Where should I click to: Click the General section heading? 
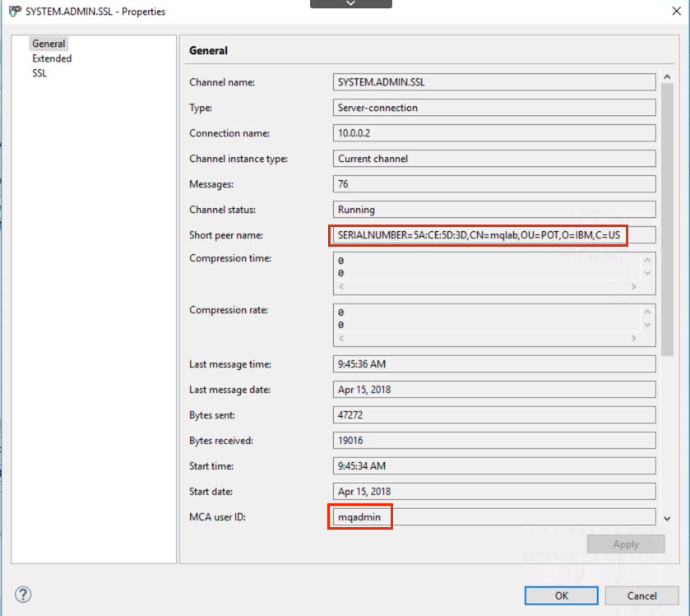pyautogui.click(x=208, y=51)
